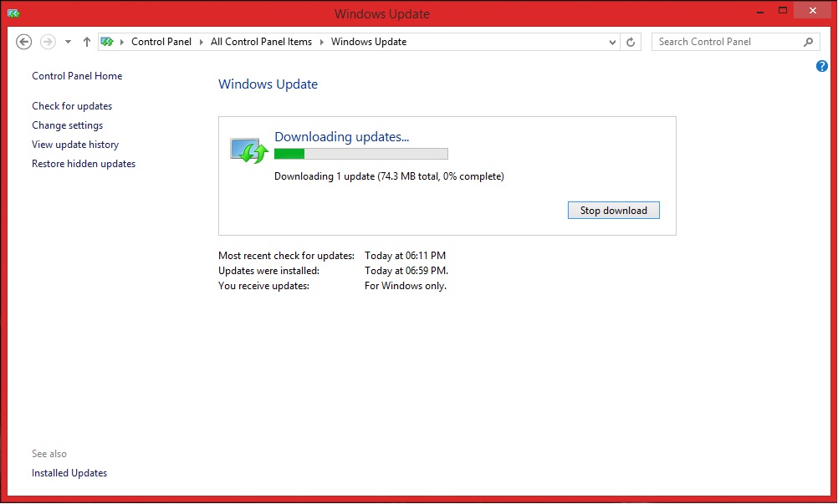Select All Control Panel Items breadcrumb
The height and width of the screenshot is (504, 838).
pos(261,42)
